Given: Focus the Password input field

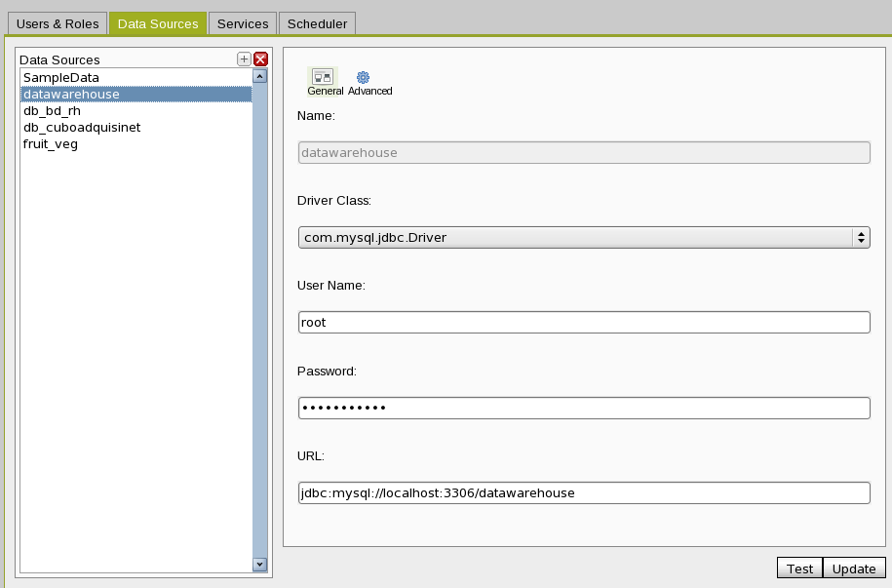Looking at the screenshot, I should click(x=583, y=408).
